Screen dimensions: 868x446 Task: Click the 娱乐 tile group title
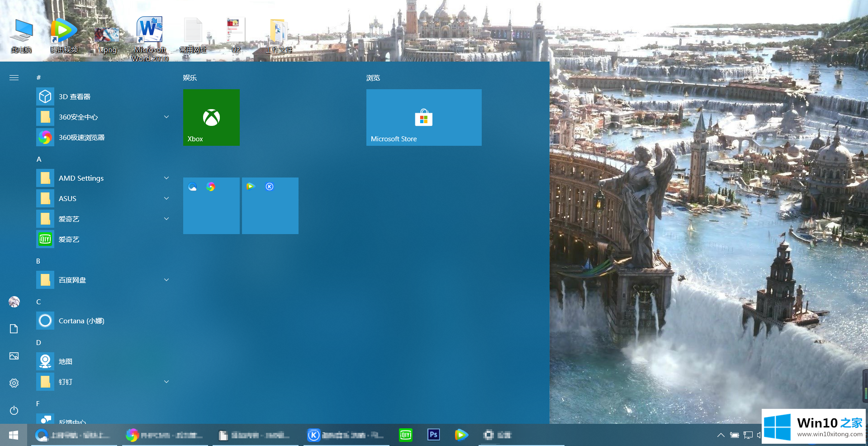point(190,78)
